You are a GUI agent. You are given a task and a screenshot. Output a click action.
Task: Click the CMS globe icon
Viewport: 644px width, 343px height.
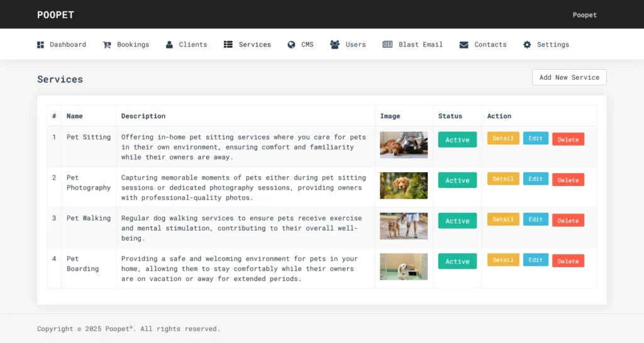(291, 45)
